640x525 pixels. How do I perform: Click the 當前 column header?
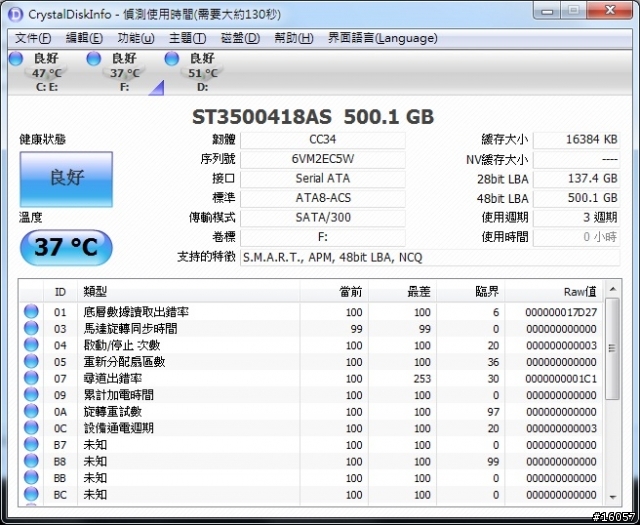334,291
